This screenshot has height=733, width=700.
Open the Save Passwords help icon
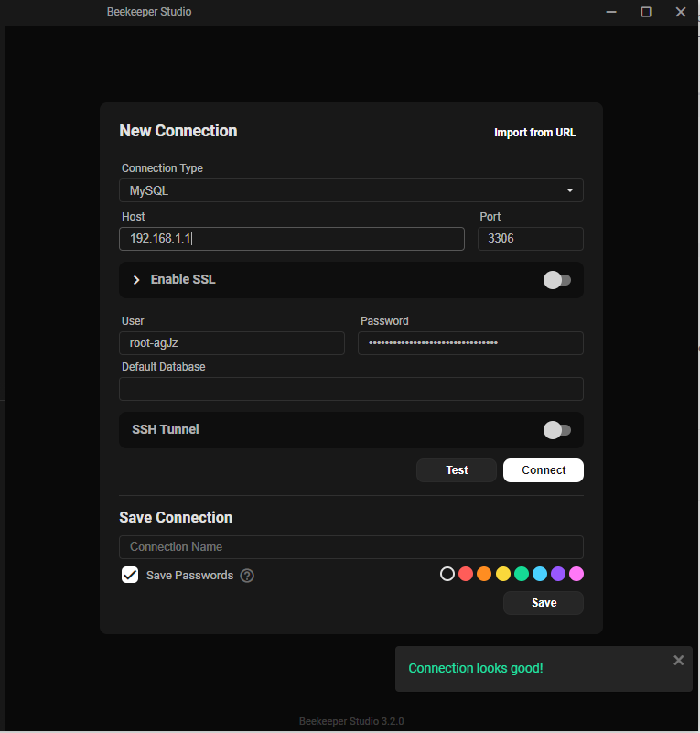247,576
